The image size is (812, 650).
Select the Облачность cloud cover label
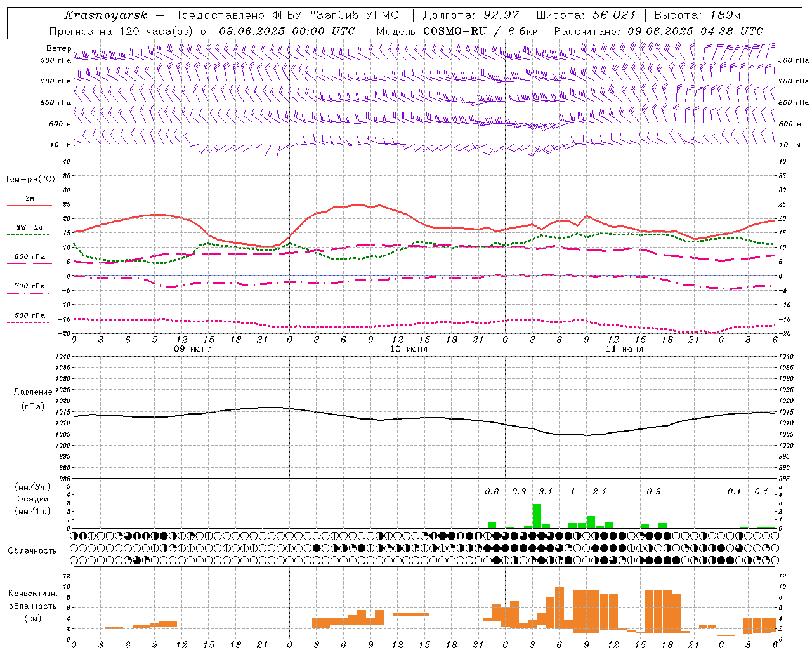[32, 551]
